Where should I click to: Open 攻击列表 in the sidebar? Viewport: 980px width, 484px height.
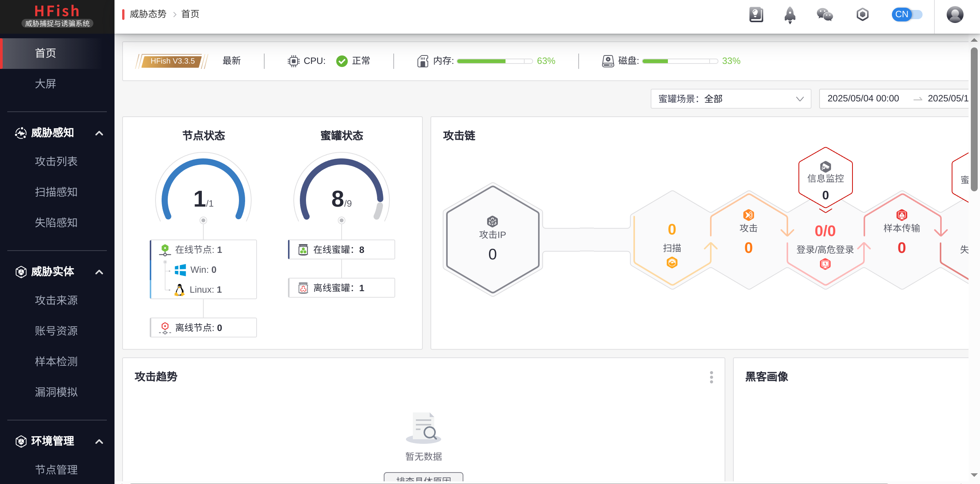(56, 161)
